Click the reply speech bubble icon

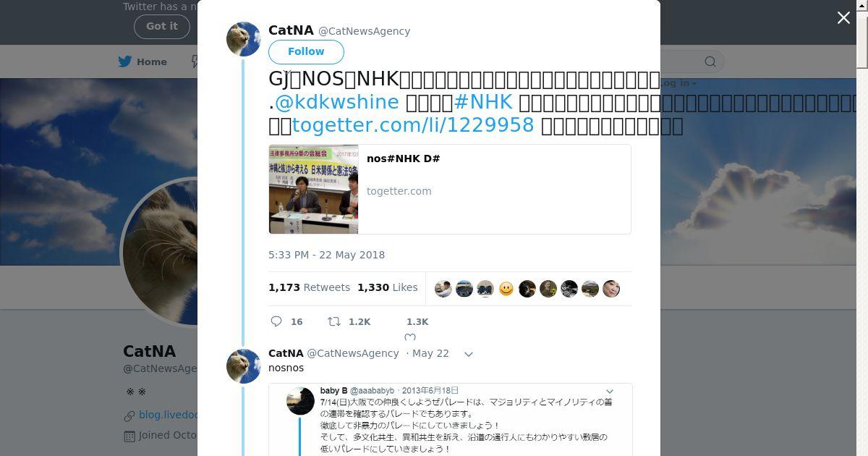click(276, 321)
